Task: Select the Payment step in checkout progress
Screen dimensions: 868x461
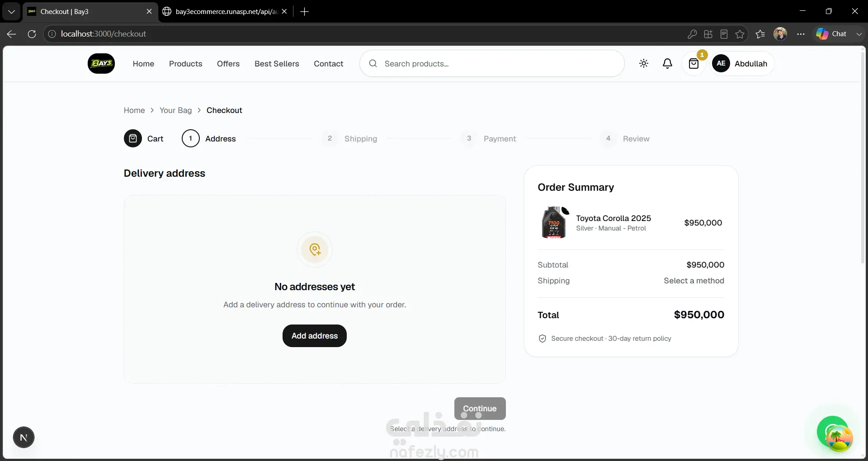Action: point(489,139)
